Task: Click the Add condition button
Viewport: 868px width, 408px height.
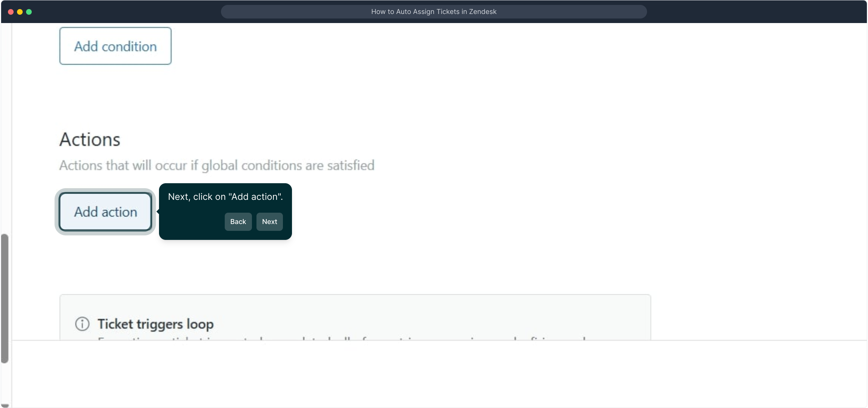Action: coord(115,46)
